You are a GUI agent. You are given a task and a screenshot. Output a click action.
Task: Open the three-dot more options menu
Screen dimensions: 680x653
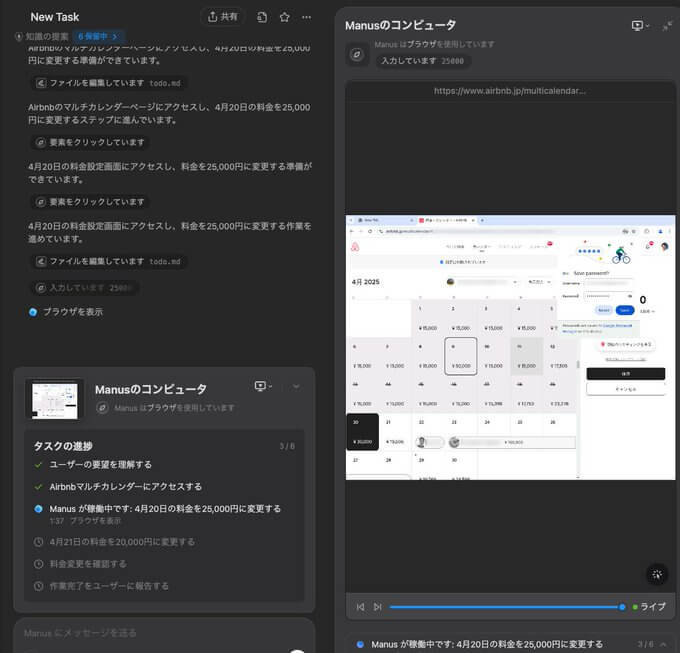307,17
